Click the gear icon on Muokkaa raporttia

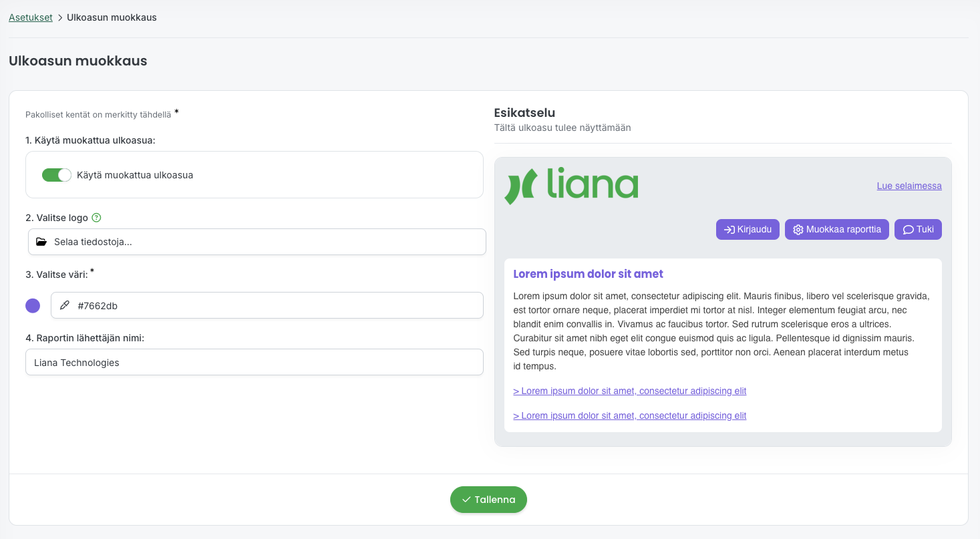pyautogui.click(x=798, y=230)
